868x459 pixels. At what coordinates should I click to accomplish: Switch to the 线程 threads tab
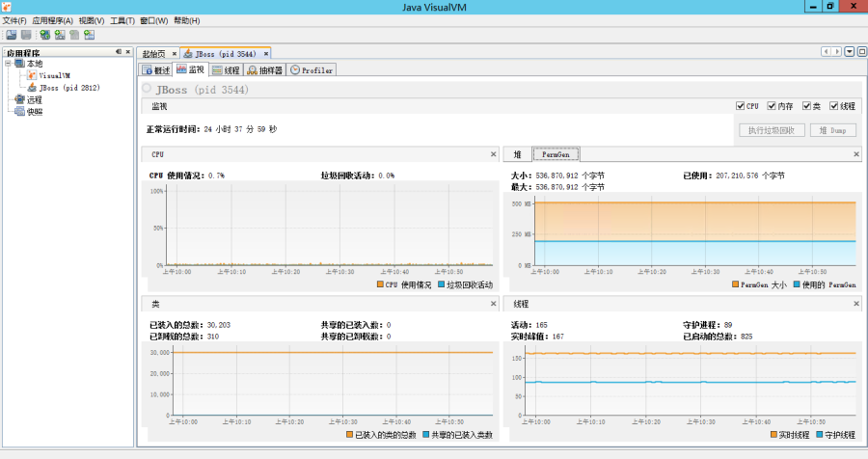226,69
